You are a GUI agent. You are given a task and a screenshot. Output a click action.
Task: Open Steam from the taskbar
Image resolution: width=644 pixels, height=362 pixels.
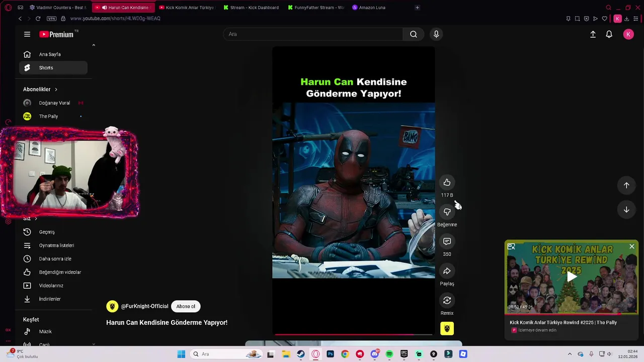[x=301, y=354]
